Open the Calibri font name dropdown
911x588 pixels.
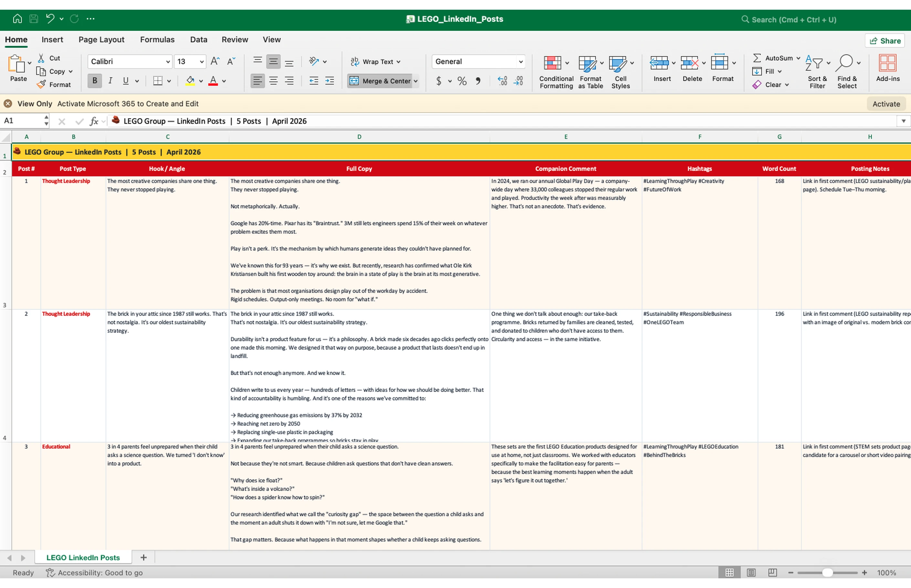[167, 61]
